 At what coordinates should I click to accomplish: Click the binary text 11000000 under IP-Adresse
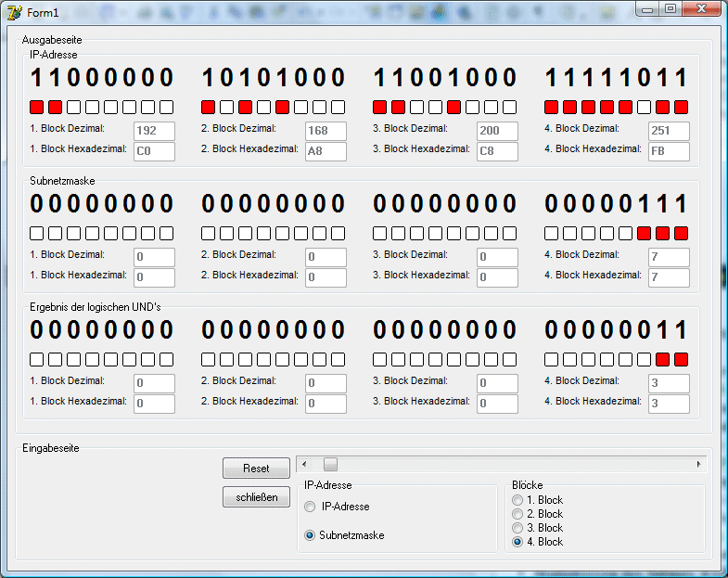point(102,78)
